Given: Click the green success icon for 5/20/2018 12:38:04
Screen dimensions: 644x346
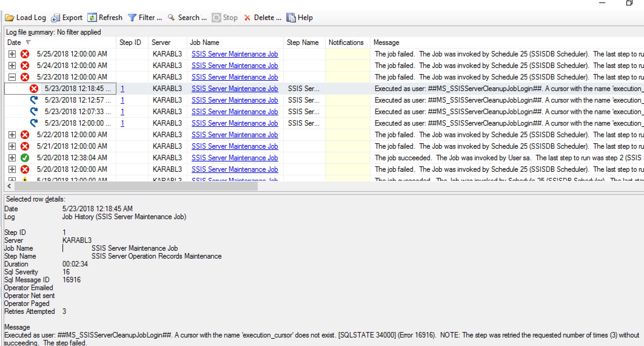Looking at the screenshot, I should pos(25,158).
